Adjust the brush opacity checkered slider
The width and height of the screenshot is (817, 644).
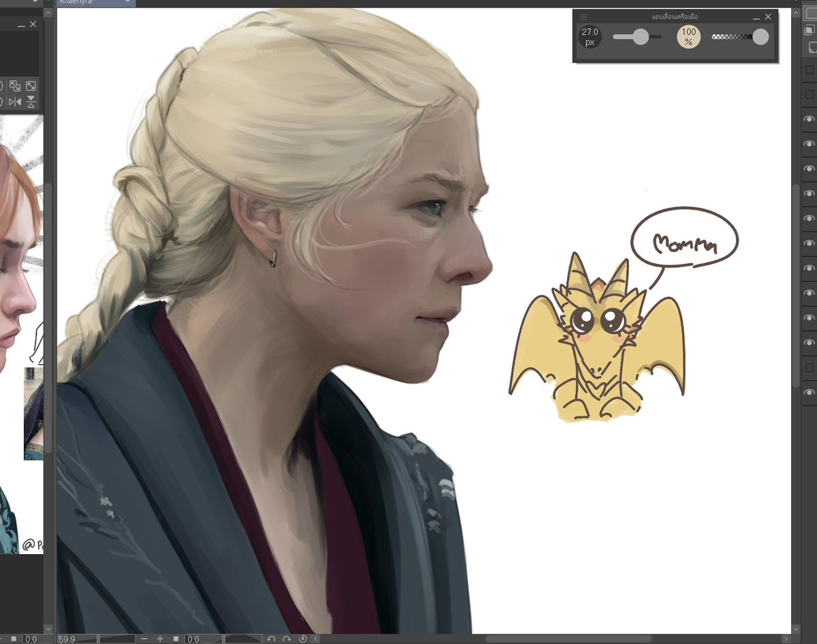tap(740, 37)
